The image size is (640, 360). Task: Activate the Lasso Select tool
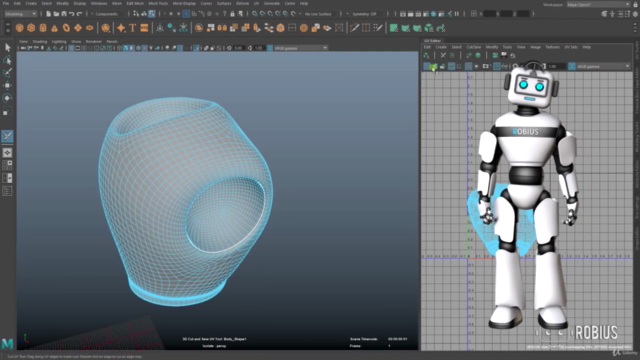click(x=7, y=60)
